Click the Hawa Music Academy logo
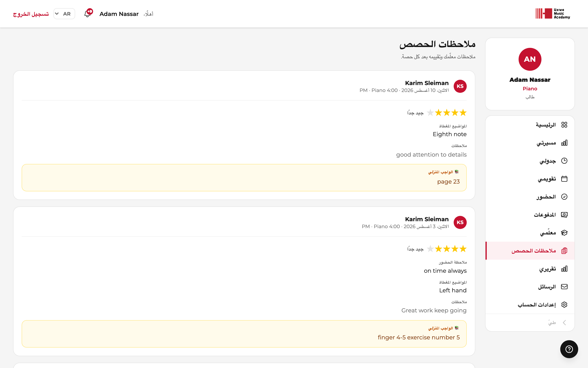588x368 pixels. (552, 14)
